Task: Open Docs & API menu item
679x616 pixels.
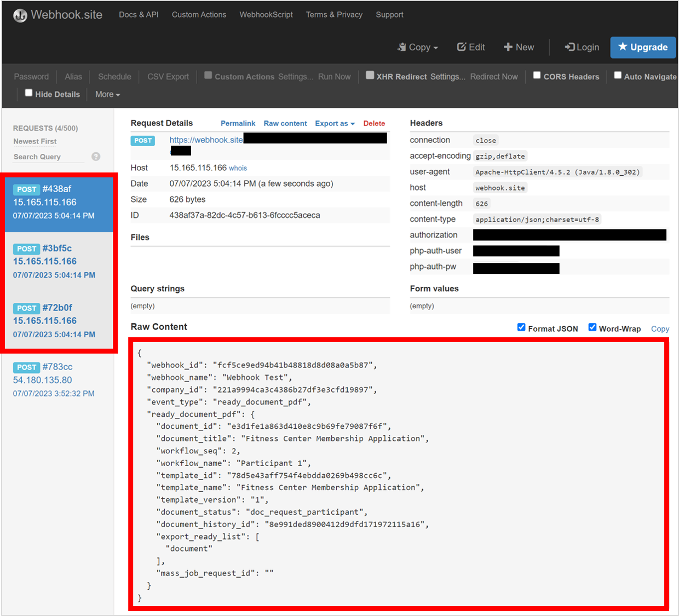Action: 139,15
